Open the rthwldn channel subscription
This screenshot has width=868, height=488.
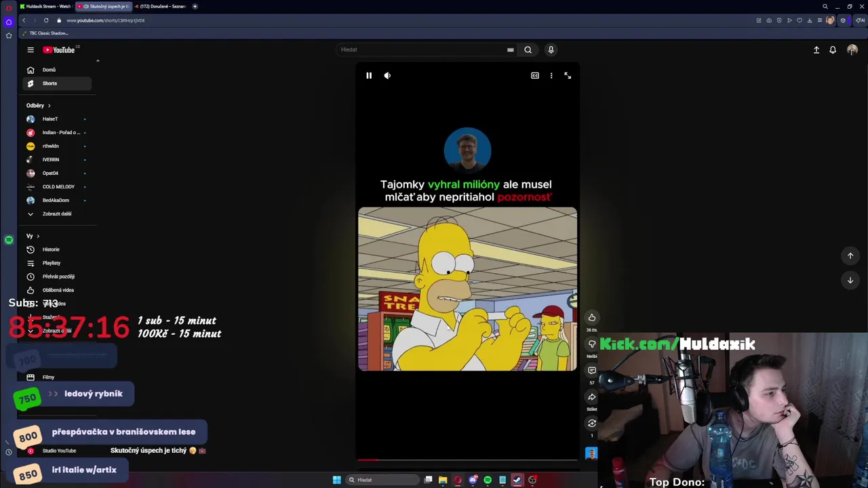pyautogui.click(x=57, y=146)
